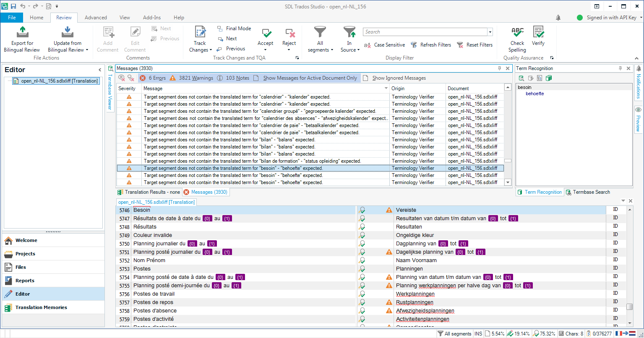Click the All segments status bar filter icon
The image size is (644, 338).
[x=440, y=334]
